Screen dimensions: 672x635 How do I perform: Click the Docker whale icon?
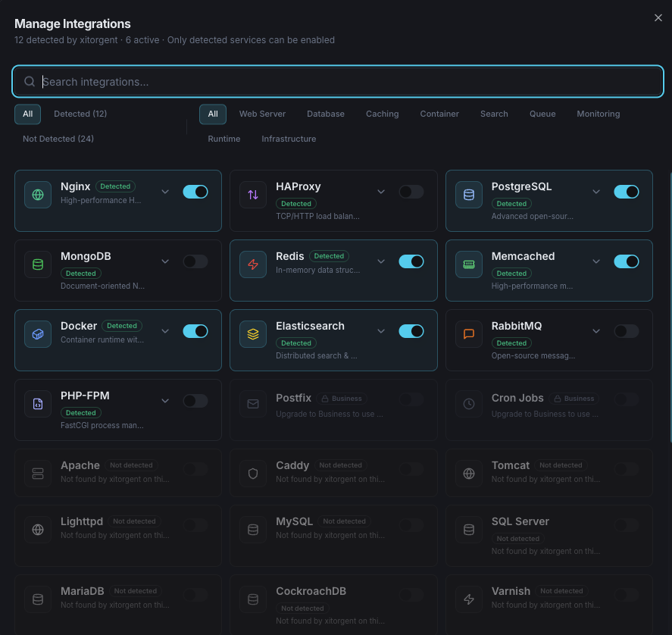pyautogui.click(x=37, y=334)
